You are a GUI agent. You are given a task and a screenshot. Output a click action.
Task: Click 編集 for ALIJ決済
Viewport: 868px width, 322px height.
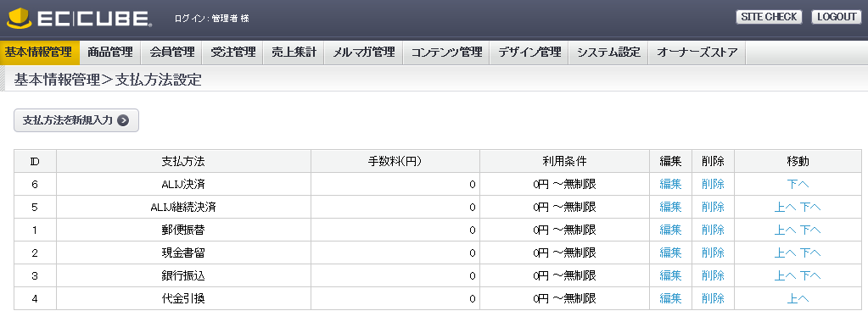[x=670, y=184]
